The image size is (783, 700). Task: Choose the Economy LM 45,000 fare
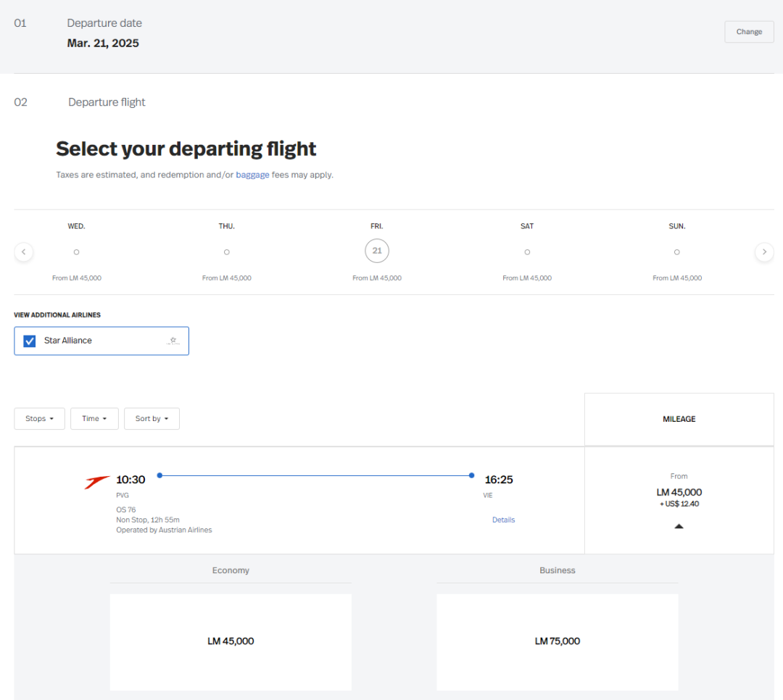click(x=231, y=641)
